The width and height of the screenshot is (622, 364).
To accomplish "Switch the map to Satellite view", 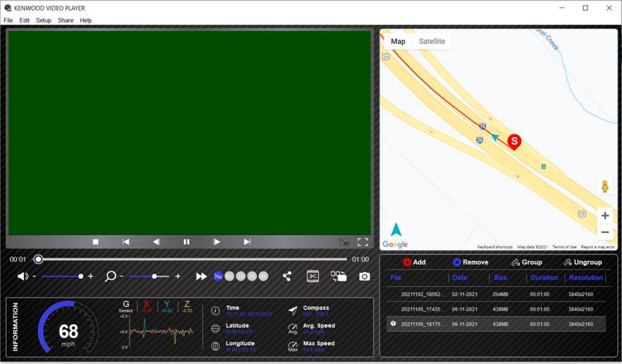I will point(432,41).
